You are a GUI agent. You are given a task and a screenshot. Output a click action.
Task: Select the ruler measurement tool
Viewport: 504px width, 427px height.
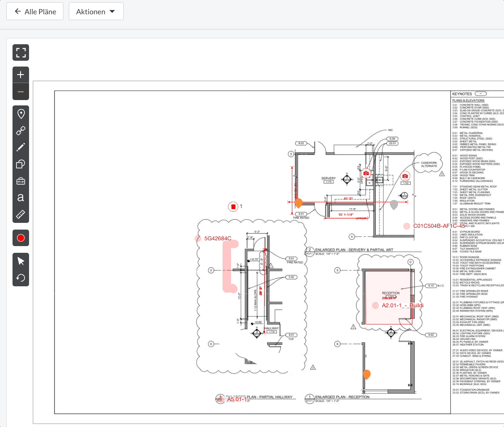point(21,214)
